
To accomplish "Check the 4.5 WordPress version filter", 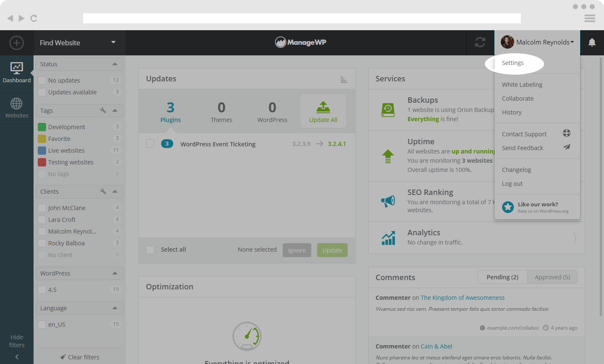I will (42, 289).
